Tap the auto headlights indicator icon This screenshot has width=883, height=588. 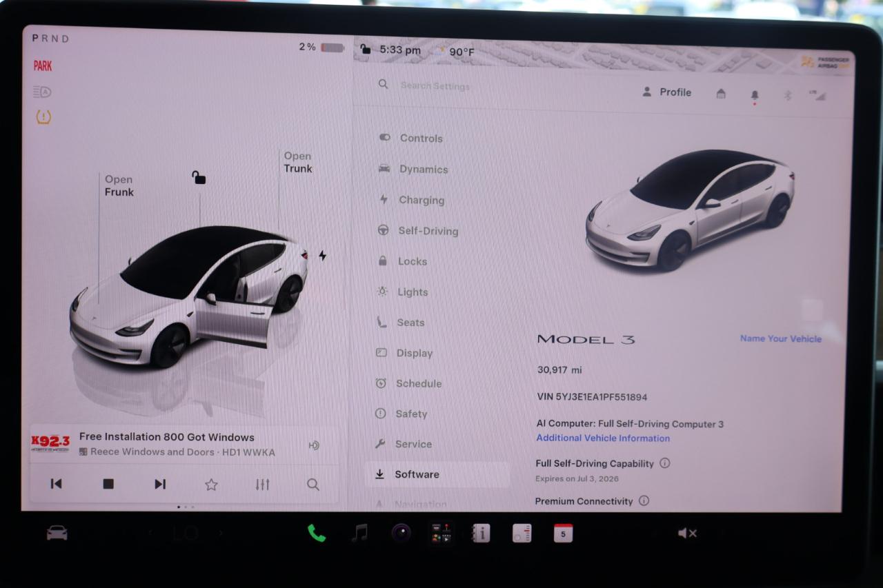pos(42,92)
